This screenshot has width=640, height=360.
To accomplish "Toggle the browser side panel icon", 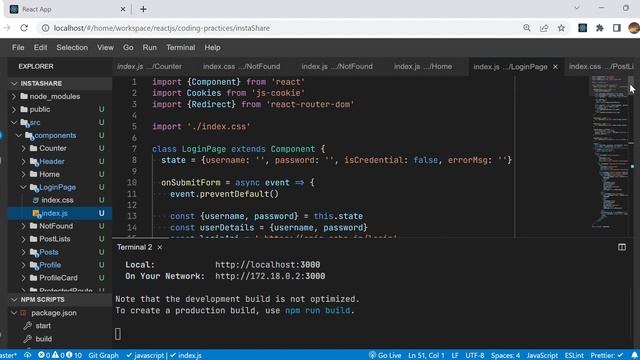I will (x=617, y=28).
